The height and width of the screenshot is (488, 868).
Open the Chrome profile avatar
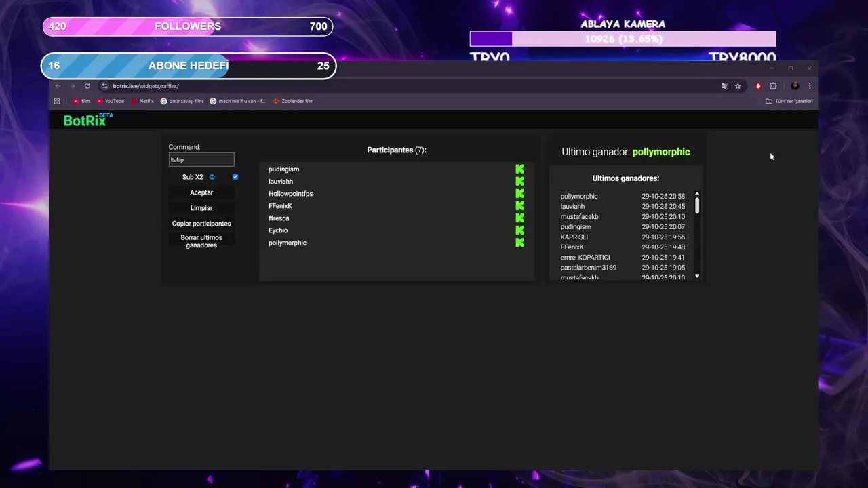point(795,86)
